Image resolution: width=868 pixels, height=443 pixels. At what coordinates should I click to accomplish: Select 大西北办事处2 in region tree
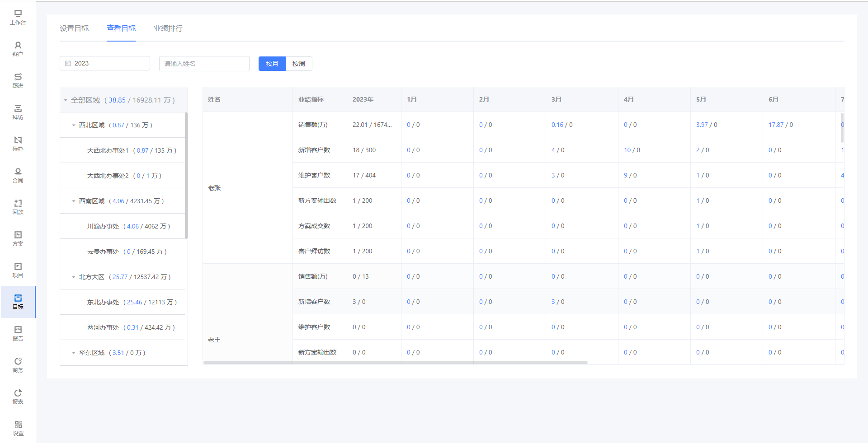(123, 176)
